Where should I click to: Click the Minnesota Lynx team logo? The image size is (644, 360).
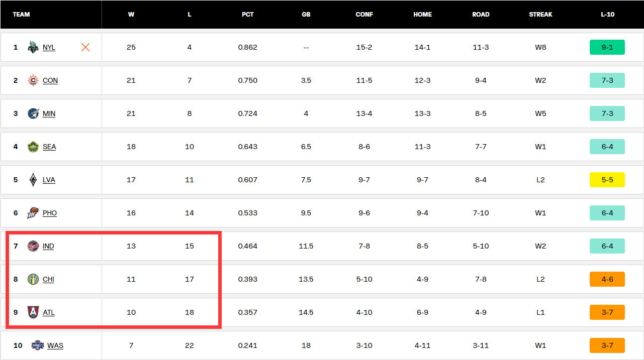point(33,113)
